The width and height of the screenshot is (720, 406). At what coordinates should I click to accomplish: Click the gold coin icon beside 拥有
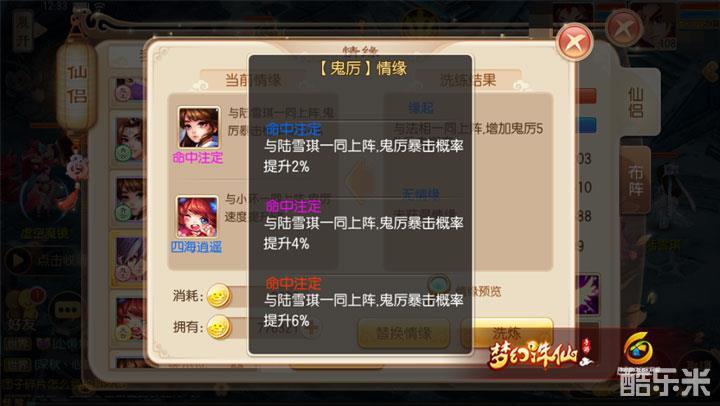[x=219, y=327]
